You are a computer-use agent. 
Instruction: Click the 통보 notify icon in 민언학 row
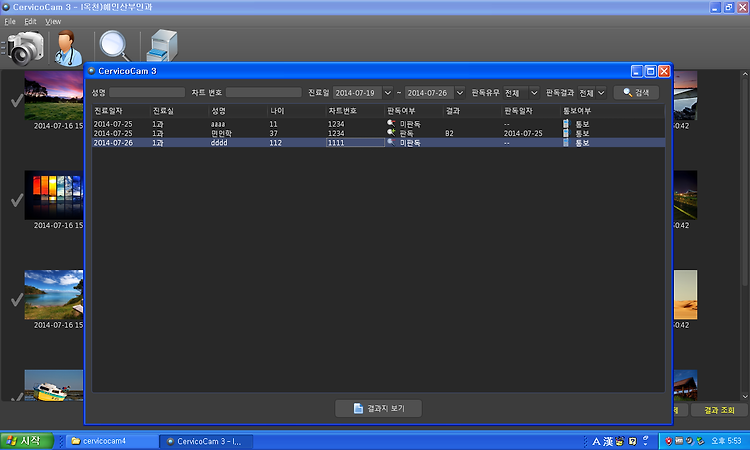coord(566,133)
